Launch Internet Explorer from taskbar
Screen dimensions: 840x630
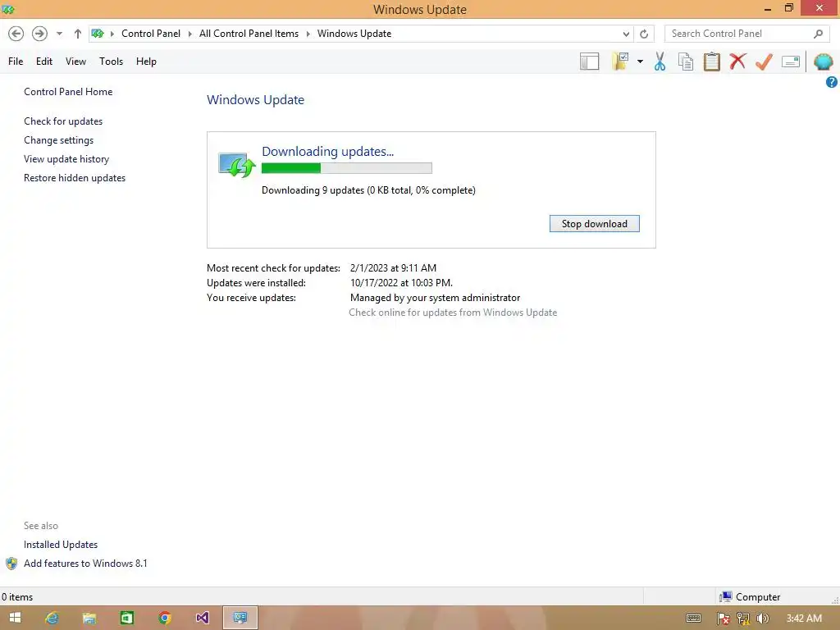[52, 618]
